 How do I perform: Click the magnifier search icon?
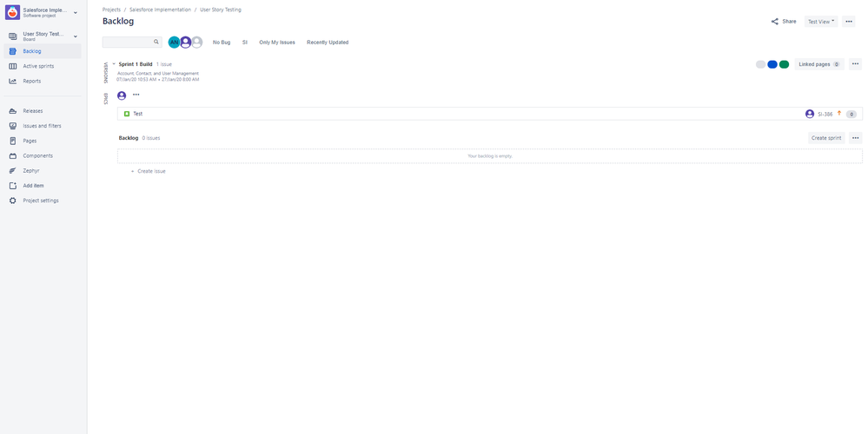point(156,42)
